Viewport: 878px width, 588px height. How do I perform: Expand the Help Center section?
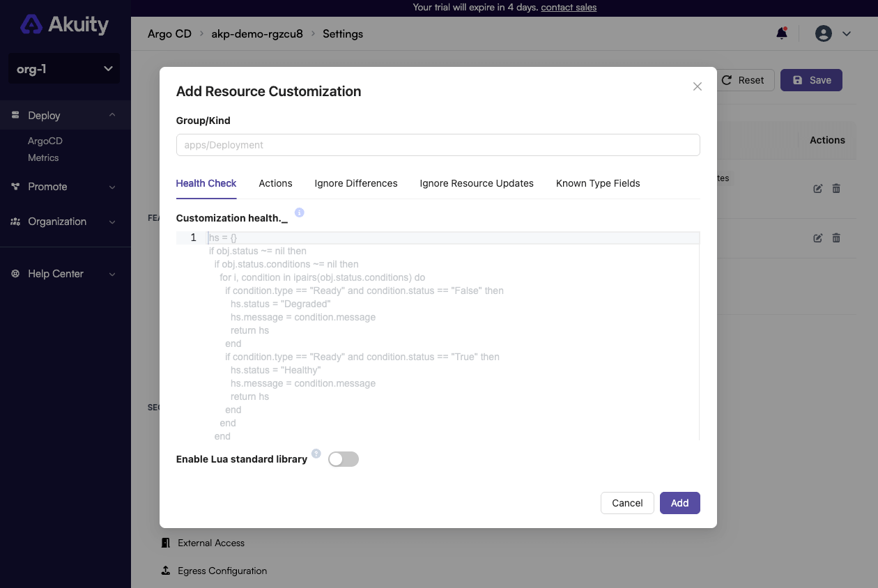tap(112, 273)
